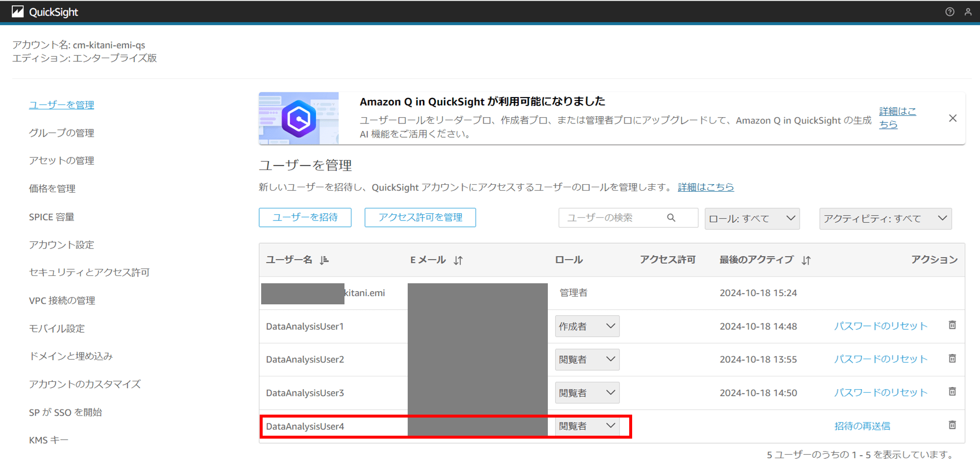The image size is (980, 470).
Task: Open role dropdown for DataAnalysisUser4
Action: (587, 426)
